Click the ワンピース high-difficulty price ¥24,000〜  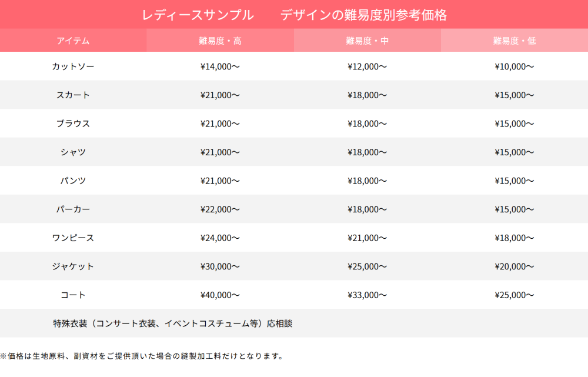(x=220, y=238)
